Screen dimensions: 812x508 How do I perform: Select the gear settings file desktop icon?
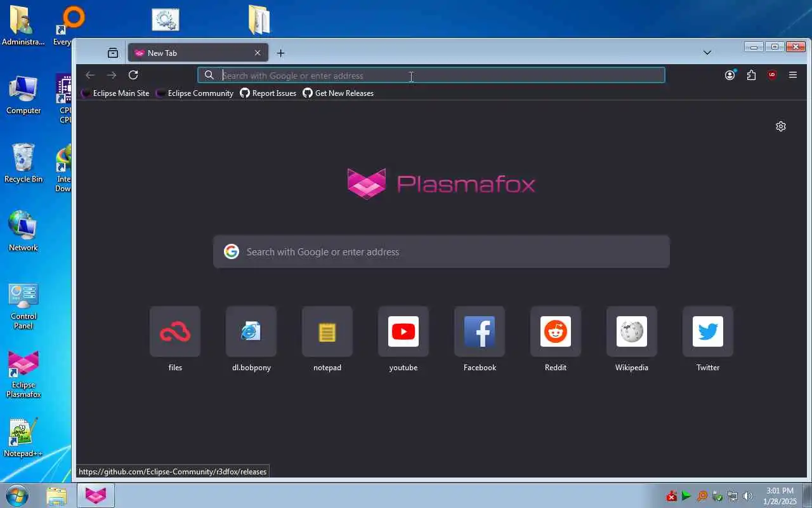coord(166,20)
